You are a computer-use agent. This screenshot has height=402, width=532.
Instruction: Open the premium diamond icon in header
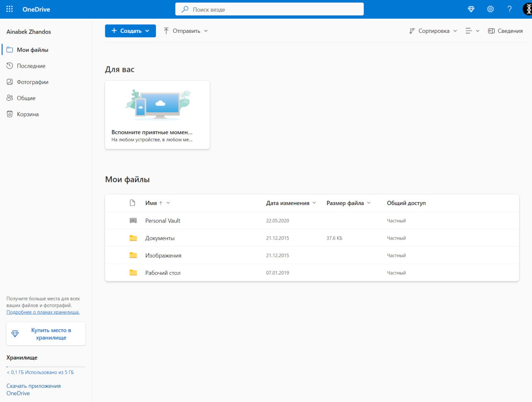(x=471, y=9)
